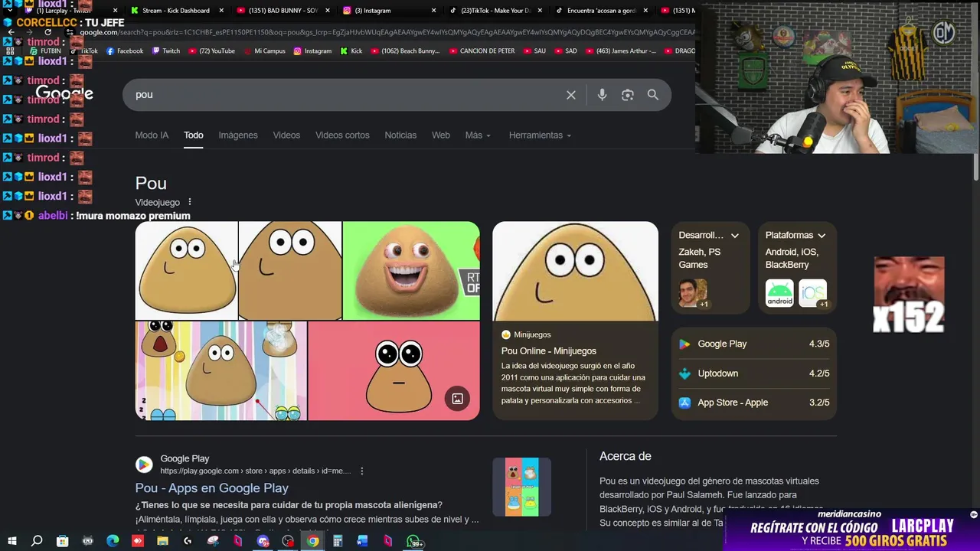Screen dimensions: 980x551
Task: Launch Microsoft Store from taskbar
Action: pos(63,541)
